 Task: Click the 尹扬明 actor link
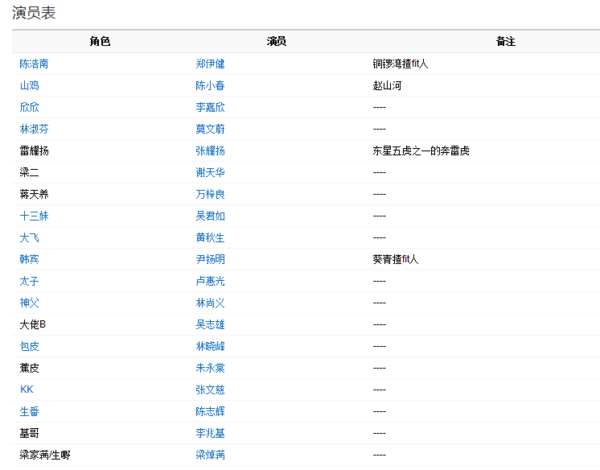(x=210, y=259)
